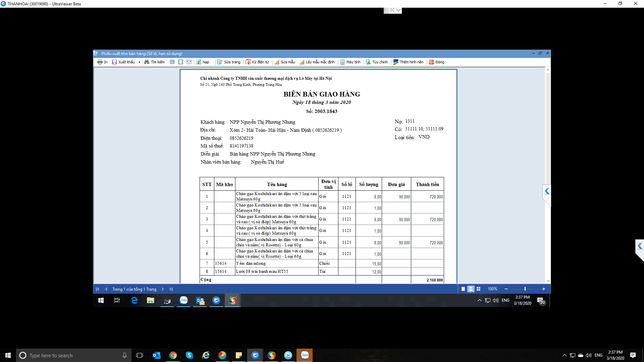644x362 pixels.
Task: Click Sửa trang in the toolbar
Action: (229, 62)
